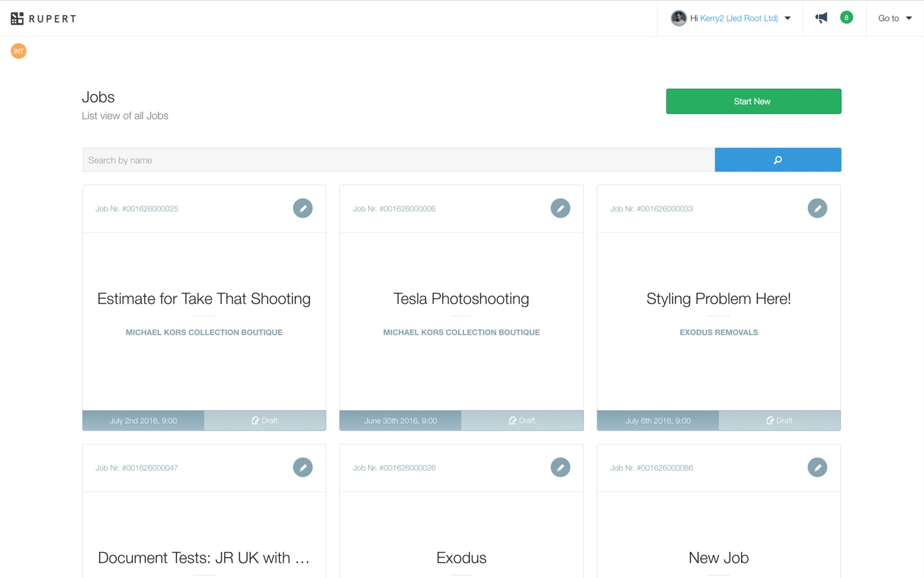Click Job Nr. #001626000025 text
The height and width of the screenshot is (578, 924).
coord(137,209)
